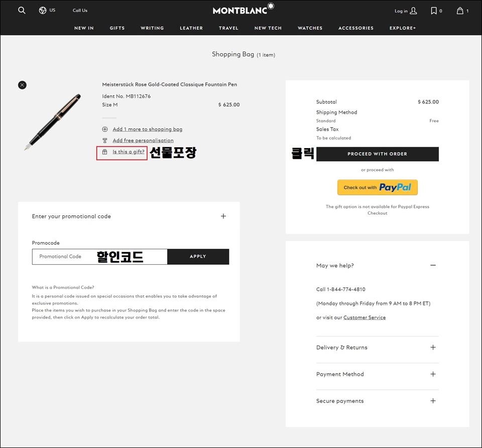
Task: Click the plus-circle icon beside Add 1 more
Action: pos(105,129)
